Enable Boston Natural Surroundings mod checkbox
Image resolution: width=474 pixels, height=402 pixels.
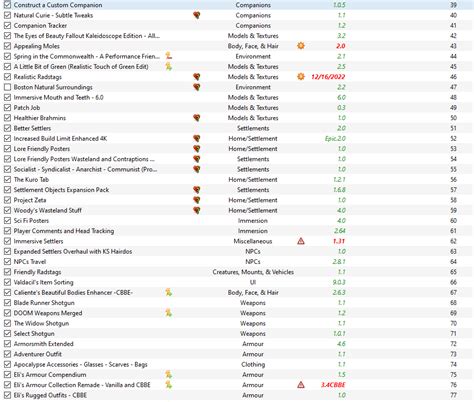point(7,87)
